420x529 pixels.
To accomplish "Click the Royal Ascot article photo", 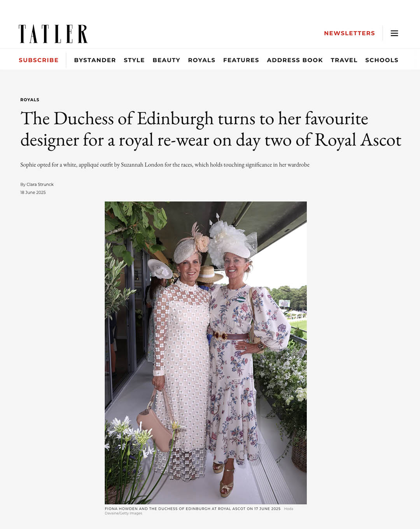I will [x=206, y=353].
